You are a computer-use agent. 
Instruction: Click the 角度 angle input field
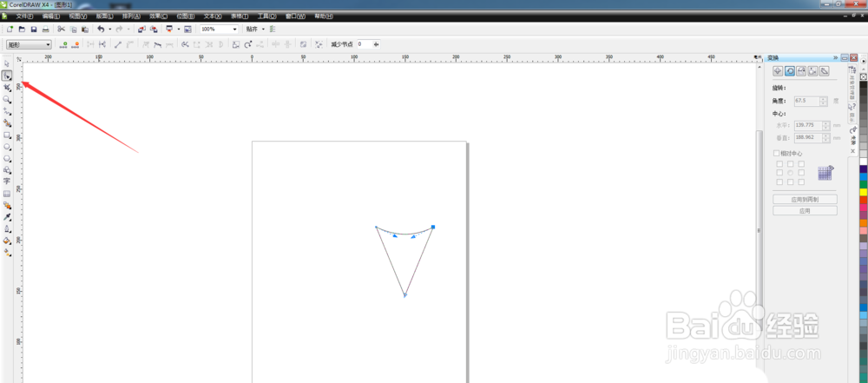point(806,102)
